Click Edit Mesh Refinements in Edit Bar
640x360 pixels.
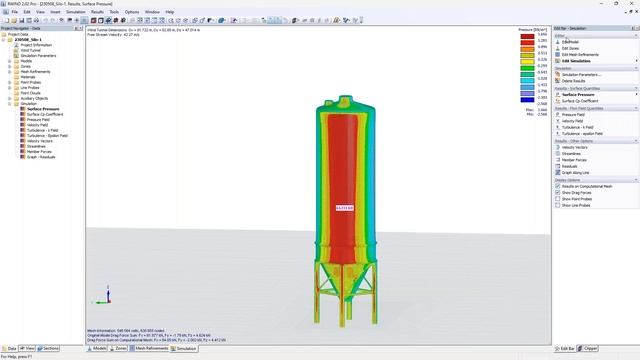point(580,55)
